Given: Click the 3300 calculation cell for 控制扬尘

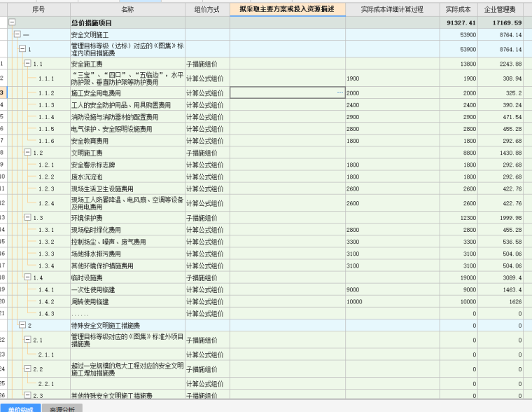Looking at the screenshot, I should (x=393, y=242).
